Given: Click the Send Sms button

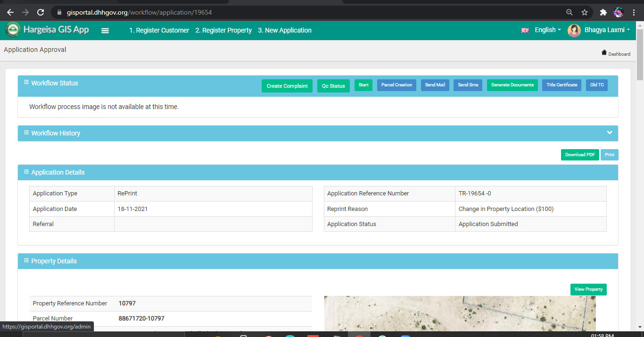Looking at the screenshot, I should point(468,85).
